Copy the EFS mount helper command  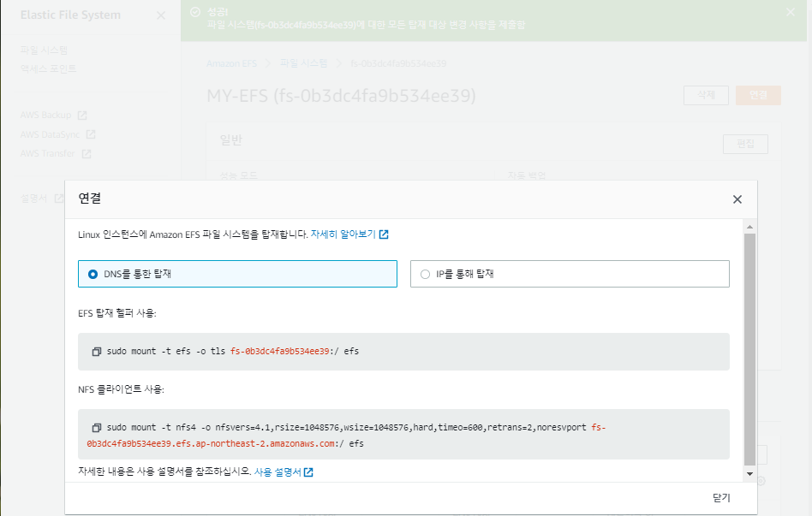(x=96, y=352)
